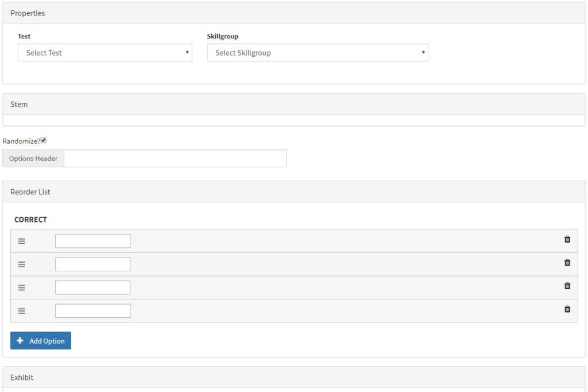This screenshot has height=392, width=588.
Task: Delete the first option using its trash icon
Action: (567, 239)
